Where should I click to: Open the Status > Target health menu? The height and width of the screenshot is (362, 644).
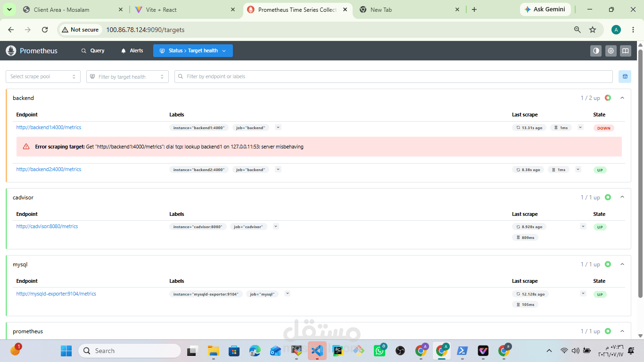pos(193,51)
